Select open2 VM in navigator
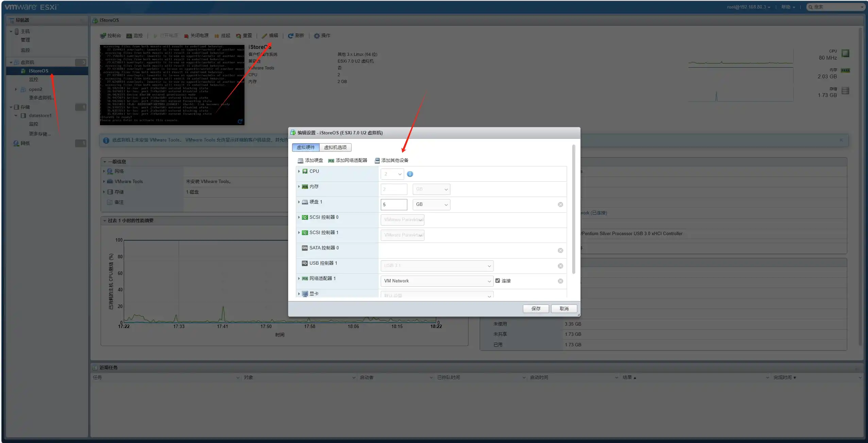Viewport: 868px width, 443px height. coord(35,89)
